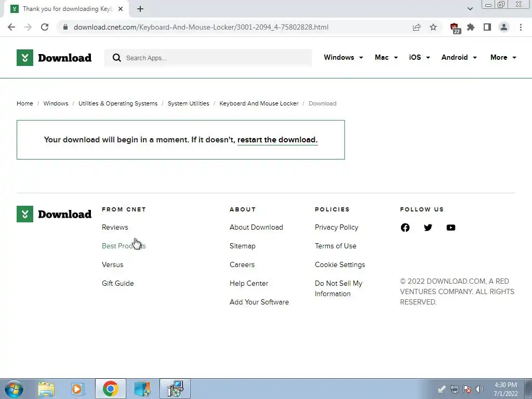Viewport: 532px width, 399px height.
Task: Visit the Facebook page icon
Action: click(405, 228)
